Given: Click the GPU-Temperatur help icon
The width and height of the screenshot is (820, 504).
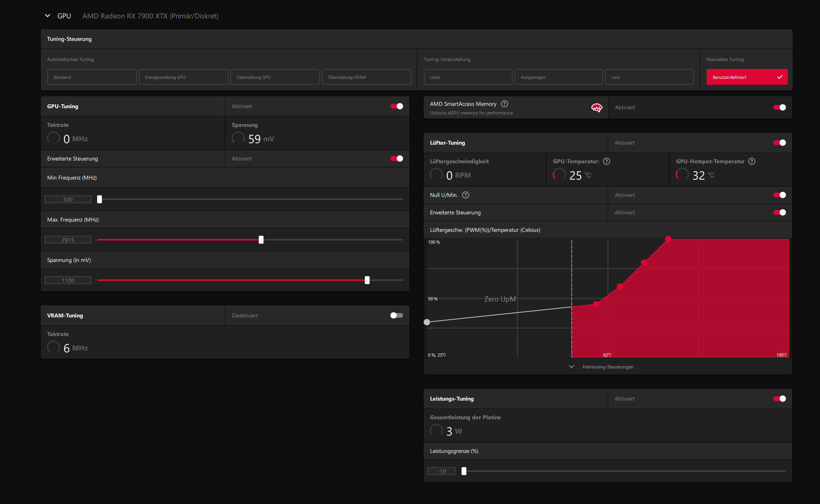Looking at the screenshot, I should coord(606,161).
